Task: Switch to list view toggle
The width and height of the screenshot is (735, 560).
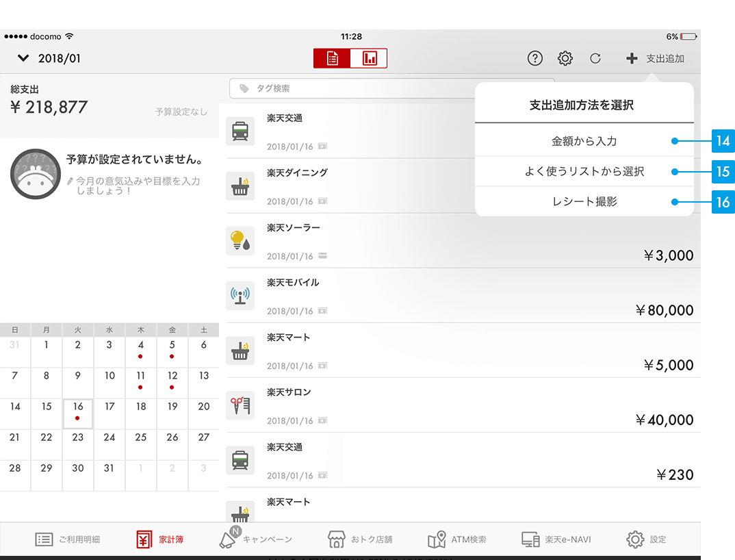Action: (x=333, y=59)
